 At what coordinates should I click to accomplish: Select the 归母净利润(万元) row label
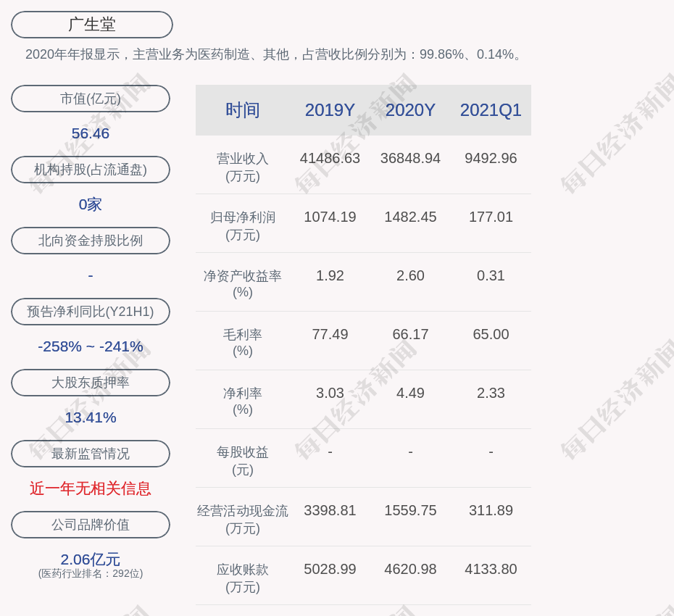[243, 226]
